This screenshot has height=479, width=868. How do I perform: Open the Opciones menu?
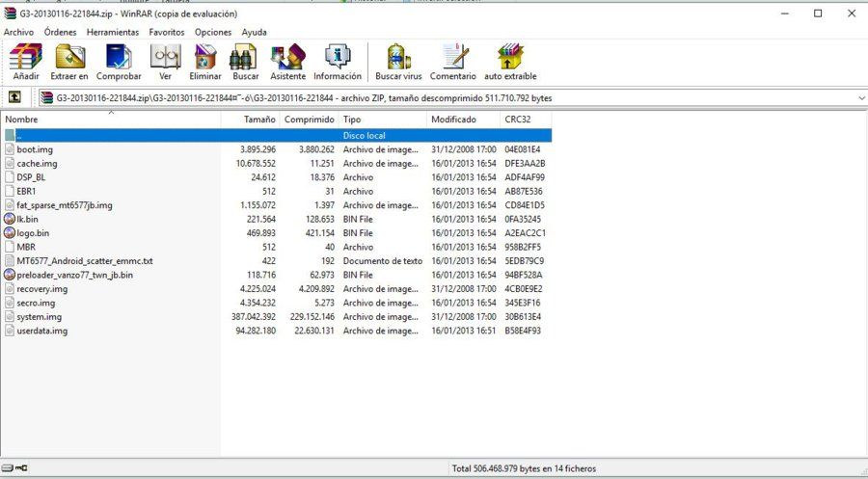(x=213, y=32)
